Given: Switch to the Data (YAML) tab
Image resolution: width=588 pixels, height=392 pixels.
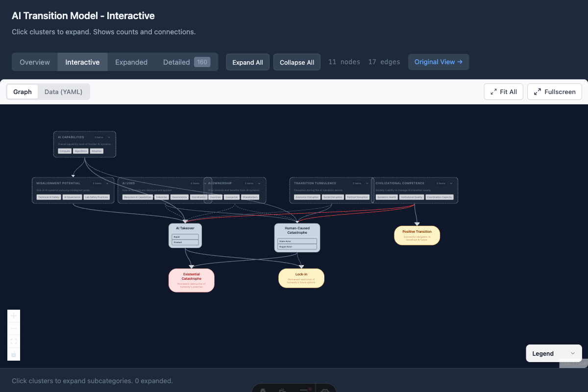Looking at the screenshot, I should pos(64,92).
